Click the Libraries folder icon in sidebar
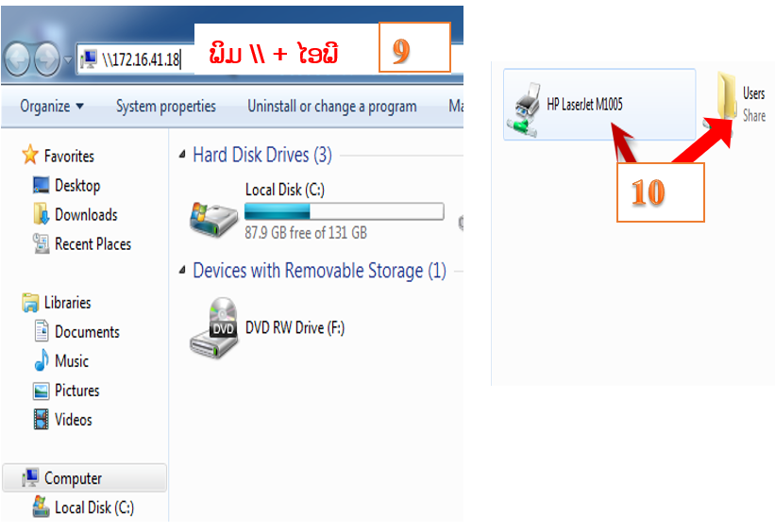The width and height of the screenshot is (775, 532). coord(31,303)
